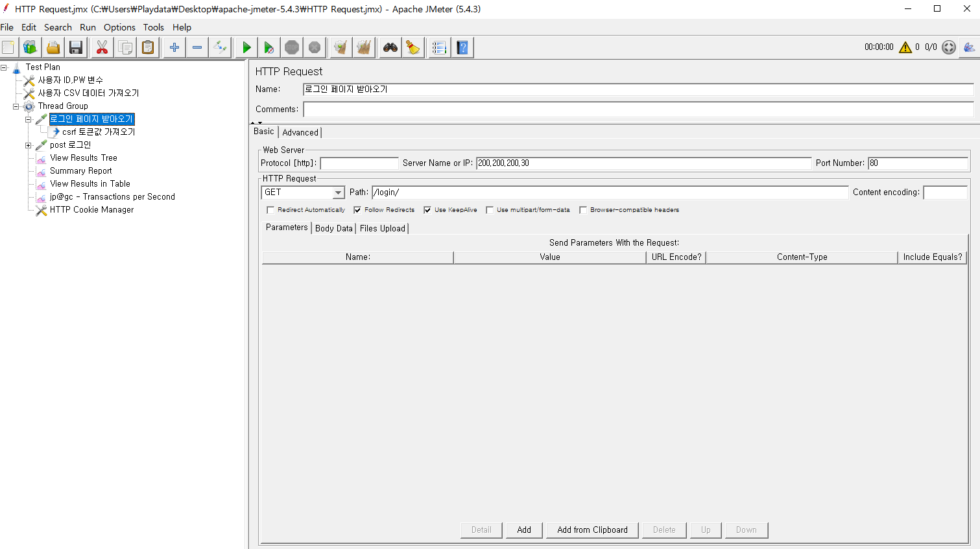Image resolution: width=980 pixels, height=549 pixels.
Task: Click the Add parameter button
Action: pos(524,530)
